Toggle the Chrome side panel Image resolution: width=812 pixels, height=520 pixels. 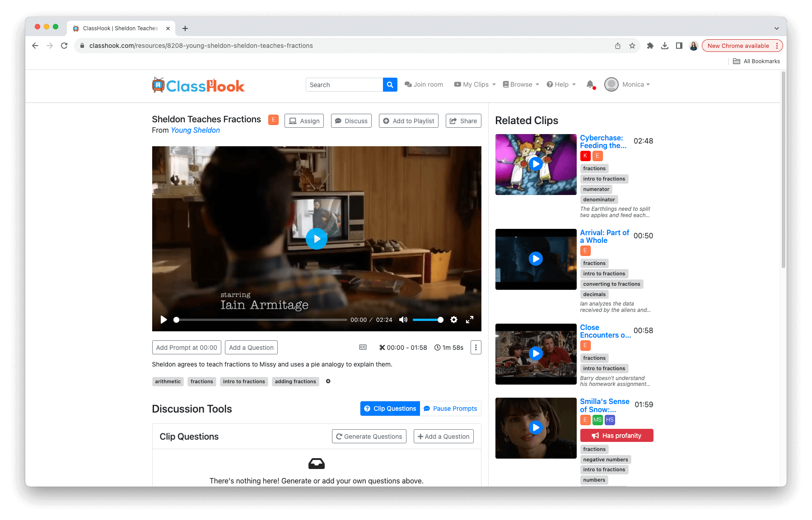tap(679, 46)
